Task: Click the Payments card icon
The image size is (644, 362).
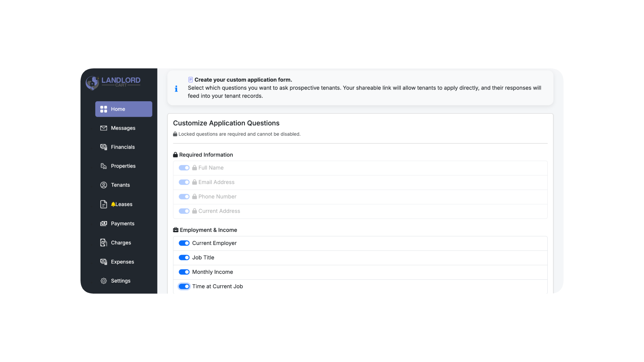Action: tap(103, 224)
